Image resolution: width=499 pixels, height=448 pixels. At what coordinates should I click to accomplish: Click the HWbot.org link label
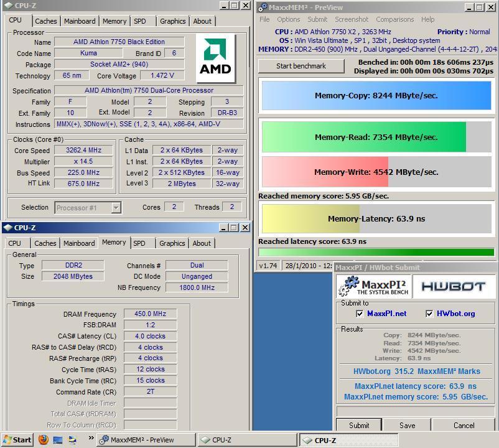(455, 314)
